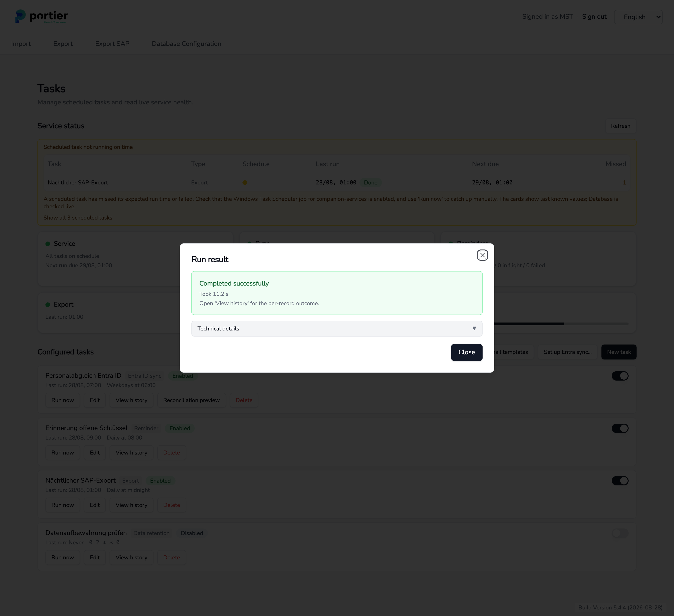The width and height of the screenshot is (674, 616).
Task: Click the Nächtlicher SAP-Export table row name
Action: click(x=77, y=183)
